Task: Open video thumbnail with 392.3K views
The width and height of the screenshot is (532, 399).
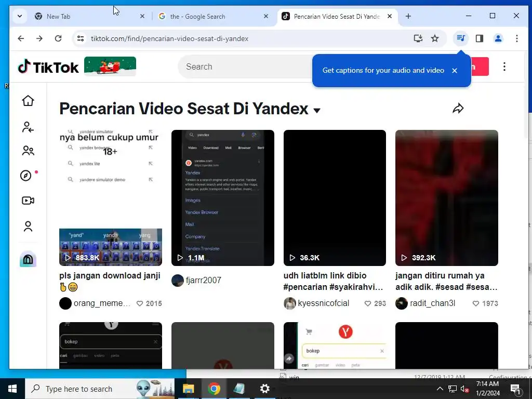Action: [446, 198]
